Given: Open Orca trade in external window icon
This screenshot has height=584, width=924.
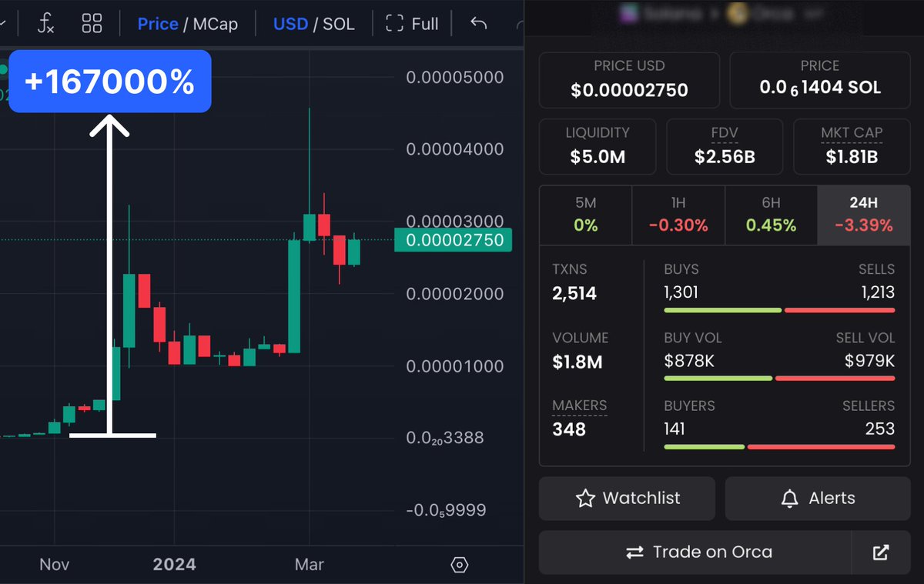Looking at the screenshot, I should pyautogui.click(x=881, y=552).
